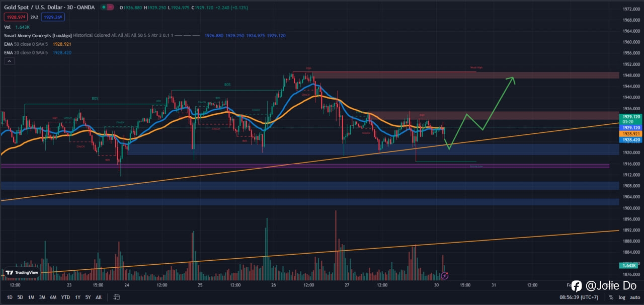Click the current price label 1929.120 on axis
Viewport: 644px width, 305px height.
pos(631,116)
